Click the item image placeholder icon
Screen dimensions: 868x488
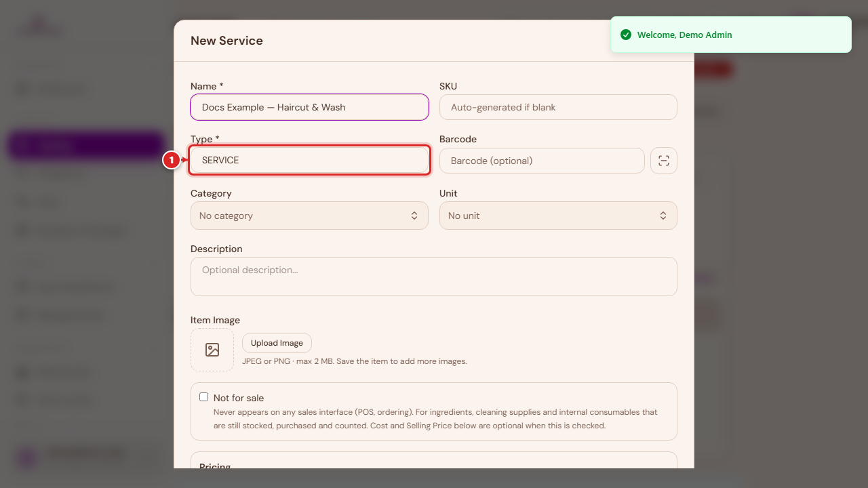212,350
